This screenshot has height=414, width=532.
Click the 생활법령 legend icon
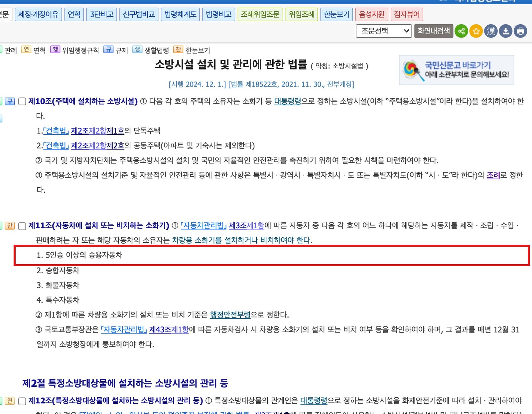(x=137, y=50)
